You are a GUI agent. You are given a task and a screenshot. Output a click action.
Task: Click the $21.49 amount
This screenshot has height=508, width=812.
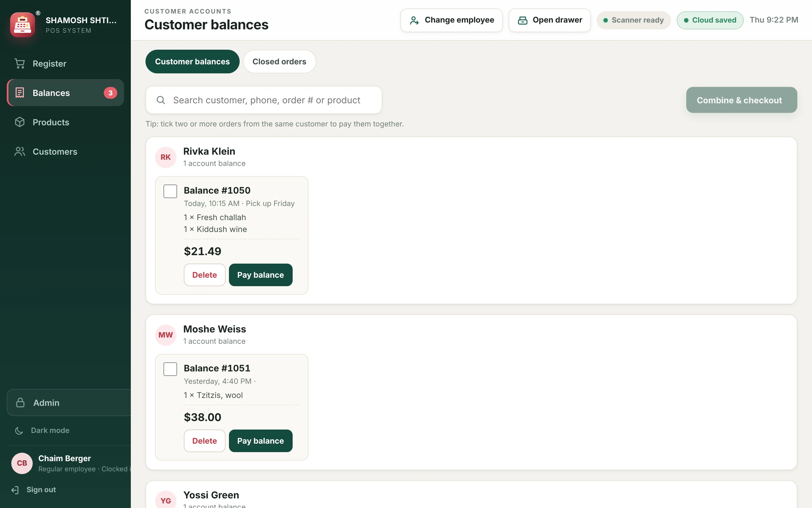202,251
